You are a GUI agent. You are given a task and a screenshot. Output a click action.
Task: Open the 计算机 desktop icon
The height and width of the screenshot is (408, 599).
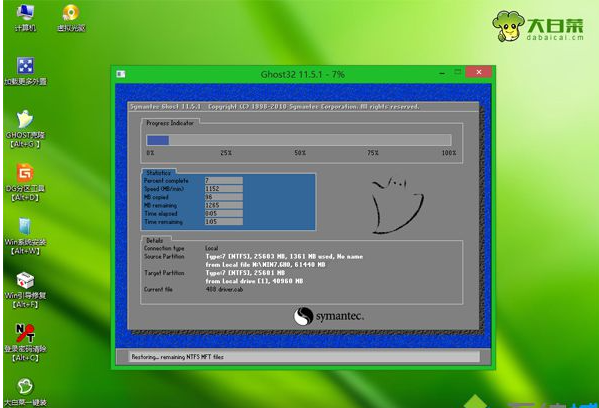click(x=25, y=18)
